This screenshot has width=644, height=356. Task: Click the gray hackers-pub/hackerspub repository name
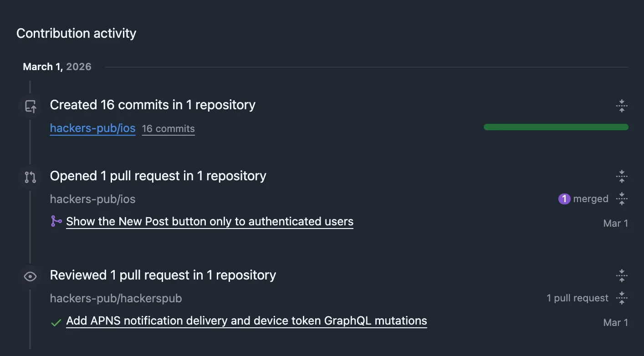[x=116, y=299]
